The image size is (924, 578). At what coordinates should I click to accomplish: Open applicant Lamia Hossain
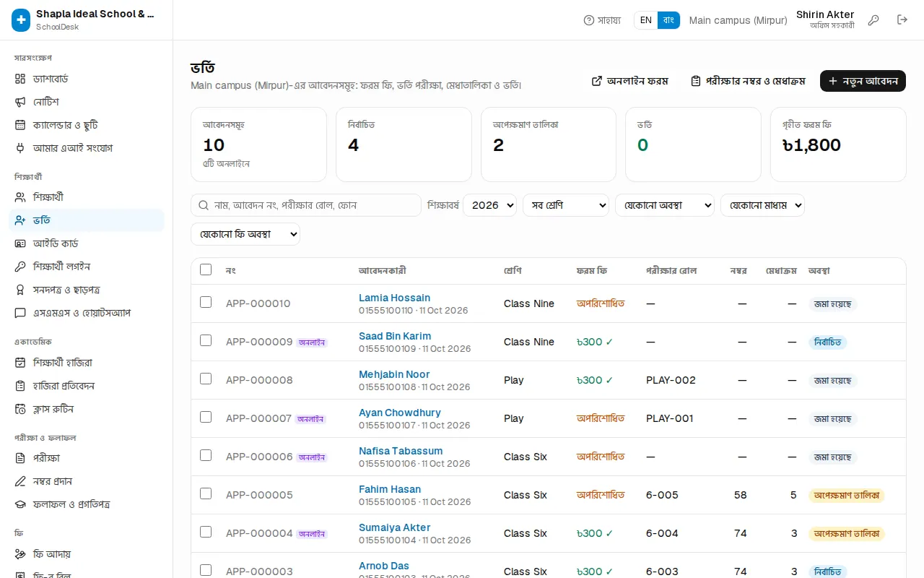point(394,298)
